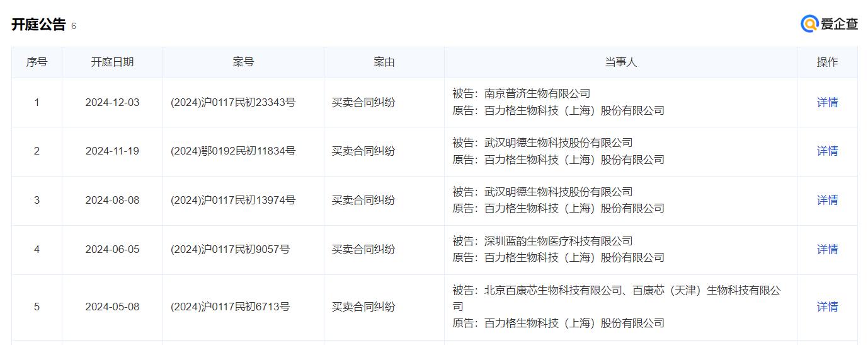
Task: Click the 案由 column header
Action: [x=384, y=62]
